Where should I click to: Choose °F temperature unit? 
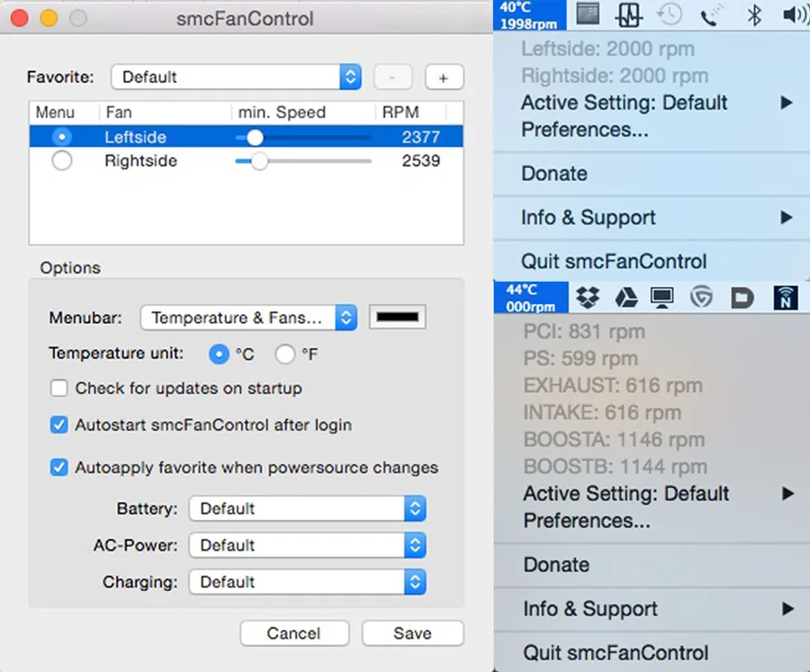[x=285, y=354]
